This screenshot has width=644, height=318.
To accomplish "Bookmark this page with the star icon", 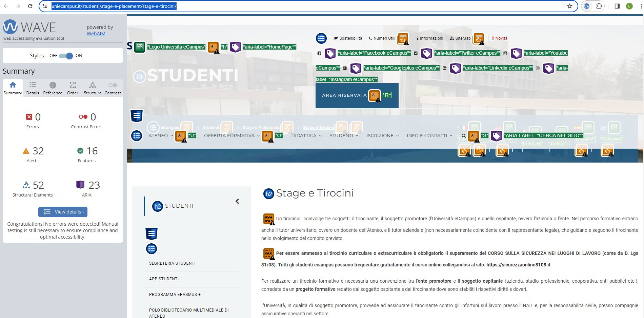I will (570, 6).
